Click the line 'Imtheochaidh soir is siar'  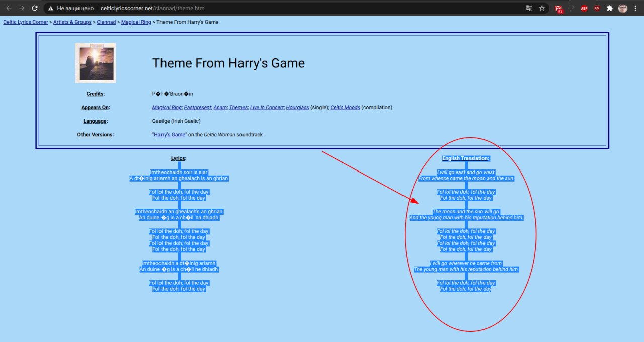pyautogui.click(x=179, y=172)
